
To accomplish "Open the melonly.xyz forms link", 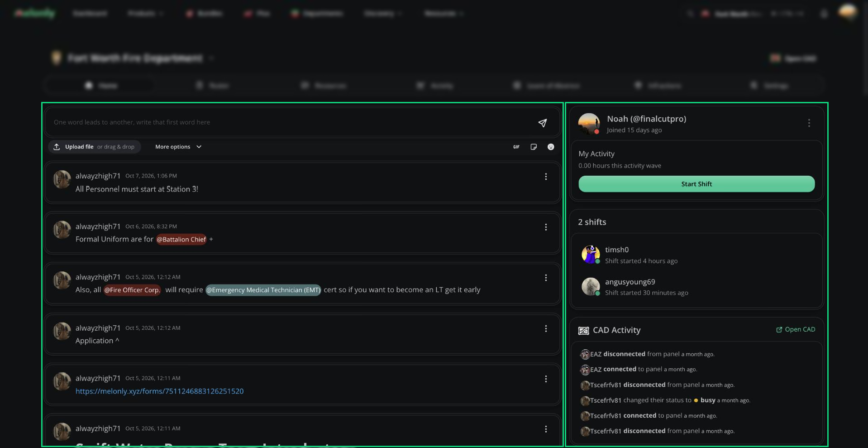I will pos(159,391).
